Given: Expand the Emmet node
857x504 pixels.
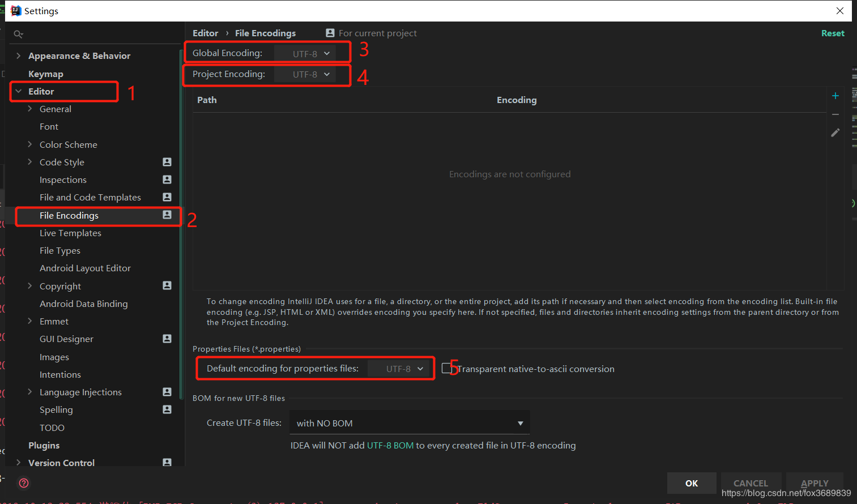Looking at the screenshot, I should [x=29, y=321].
